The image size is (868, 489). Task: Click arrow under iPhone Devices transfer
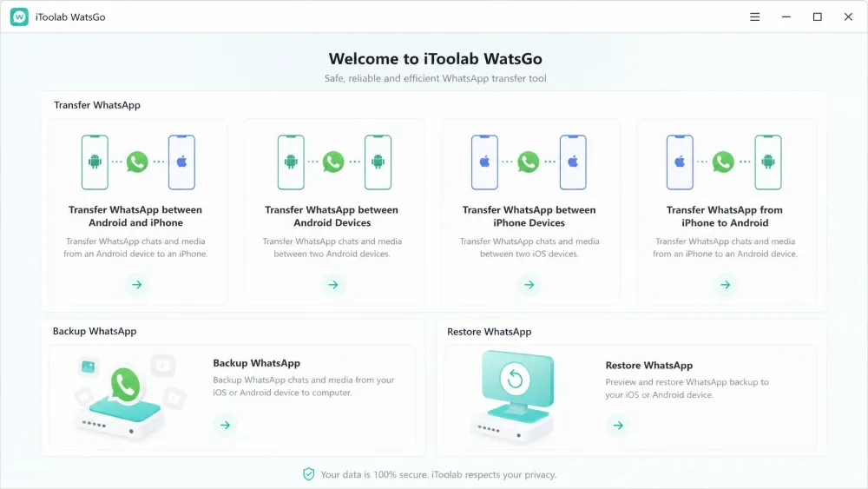point(529,285)
